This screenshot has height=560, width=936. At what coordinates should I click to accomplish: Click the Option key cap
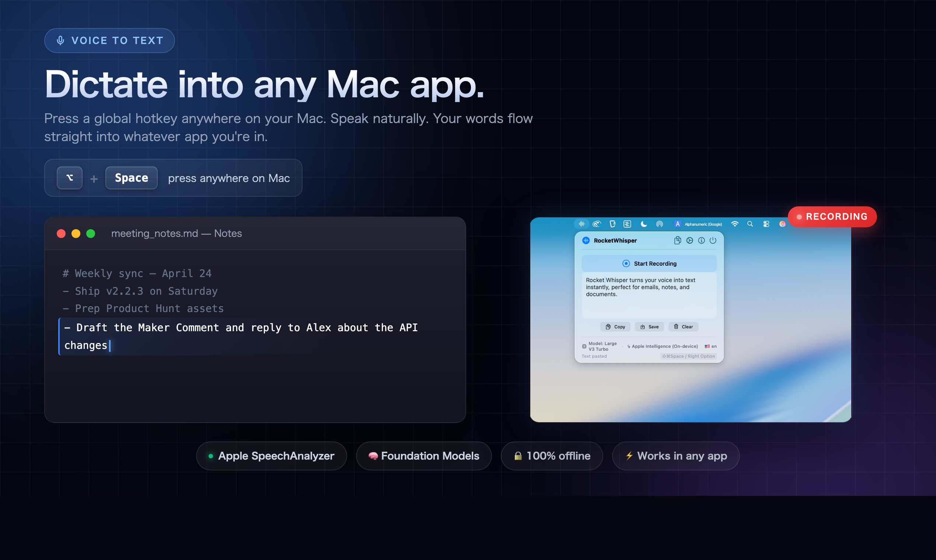69,178
